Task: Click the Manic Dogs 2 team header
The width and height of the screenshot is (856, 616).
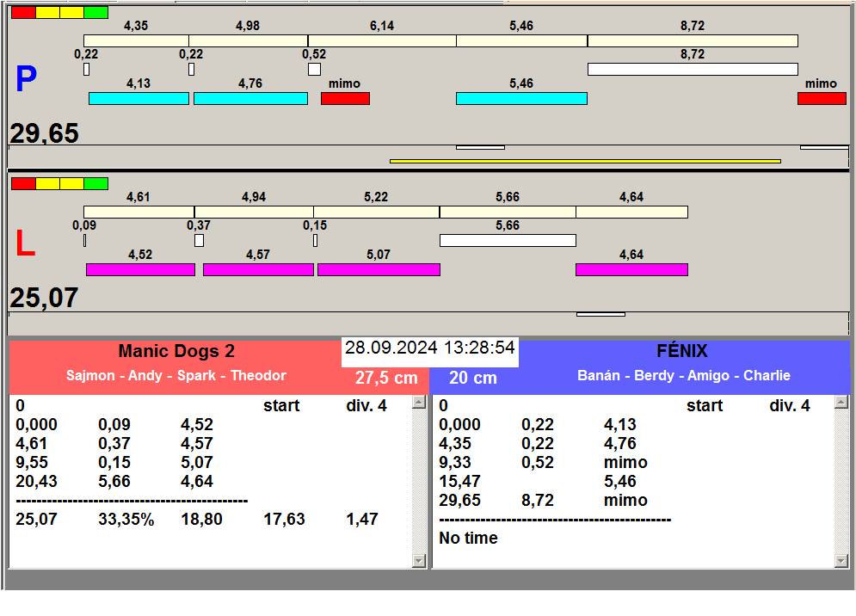Action: 176,351
